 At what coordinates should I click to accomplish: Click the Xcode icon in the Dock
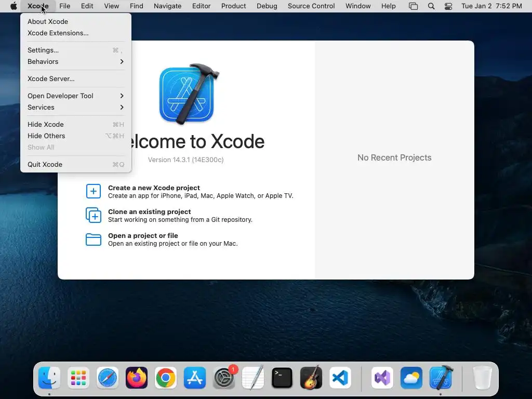(x=441, y=378)
